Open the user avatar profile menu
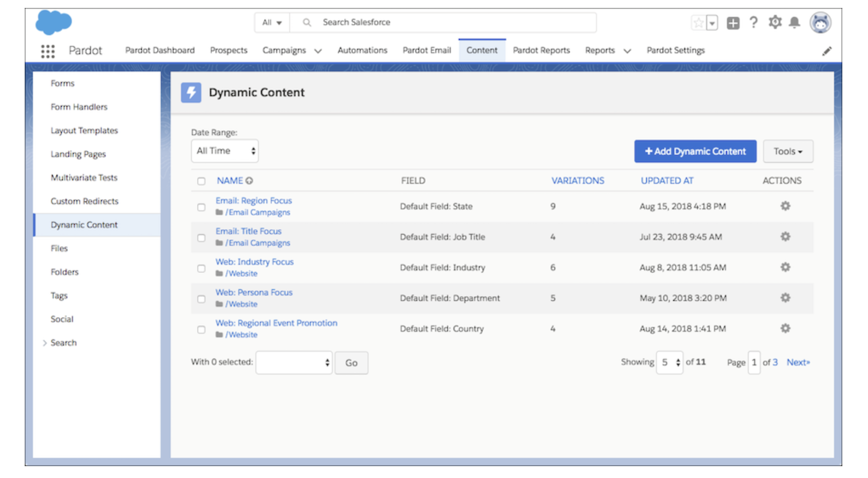This screenshot has height=478, width=868. tap(820, 23)
